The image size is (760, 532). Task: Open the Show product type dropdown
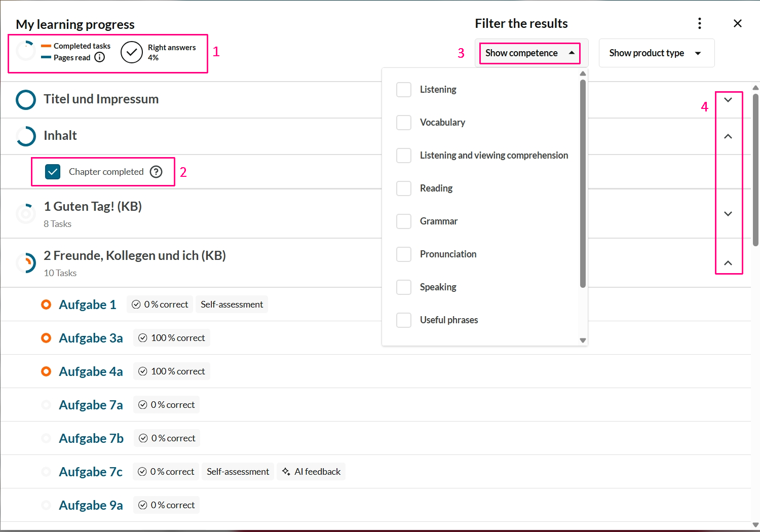656,53
